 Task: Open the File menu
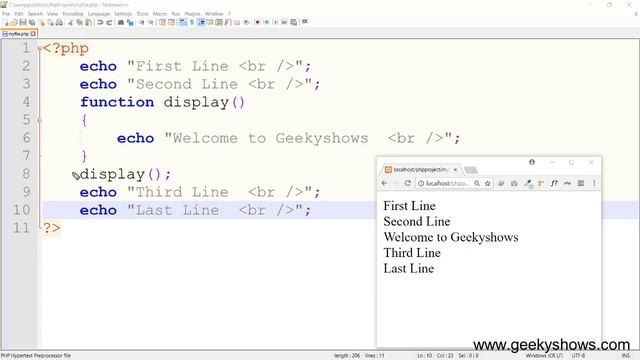(x=6, y=14)
